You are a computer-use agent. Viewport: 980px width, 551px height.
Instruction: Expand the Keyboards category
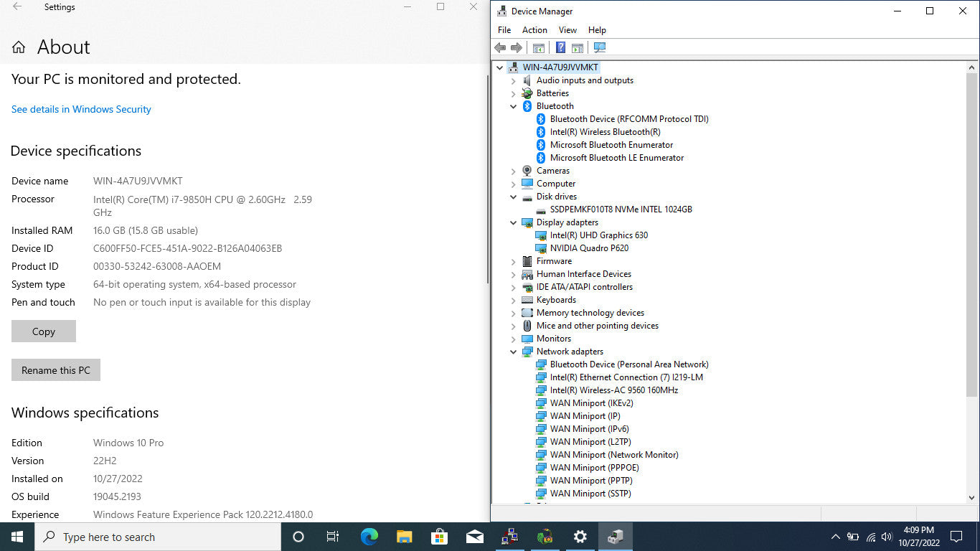pos(514,300)
